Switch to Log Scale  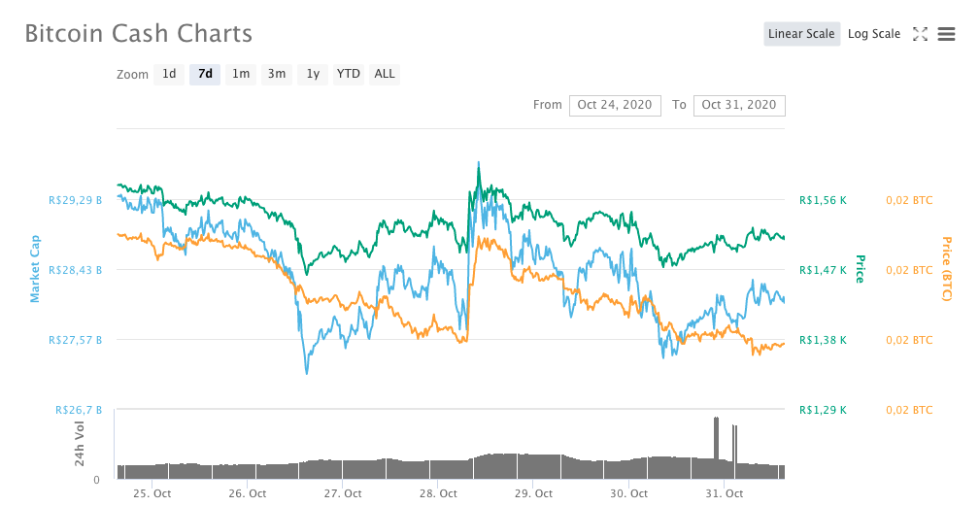pos(874,34)
